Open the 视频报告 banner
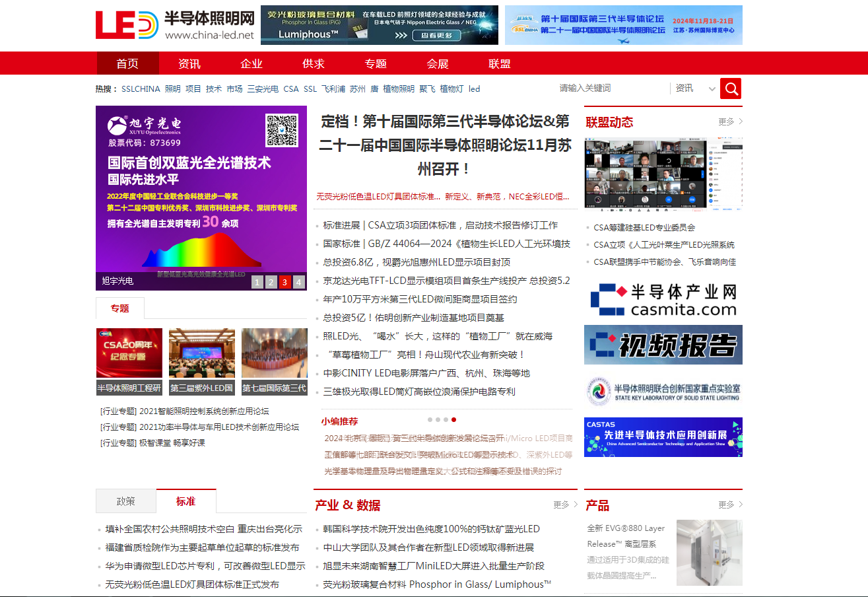 click(663, 345)
